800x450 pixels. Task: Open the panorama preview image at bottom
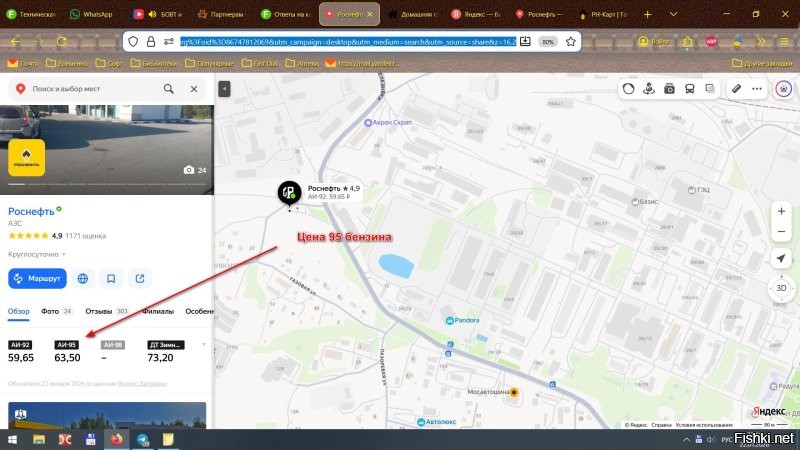coord(107,415)
